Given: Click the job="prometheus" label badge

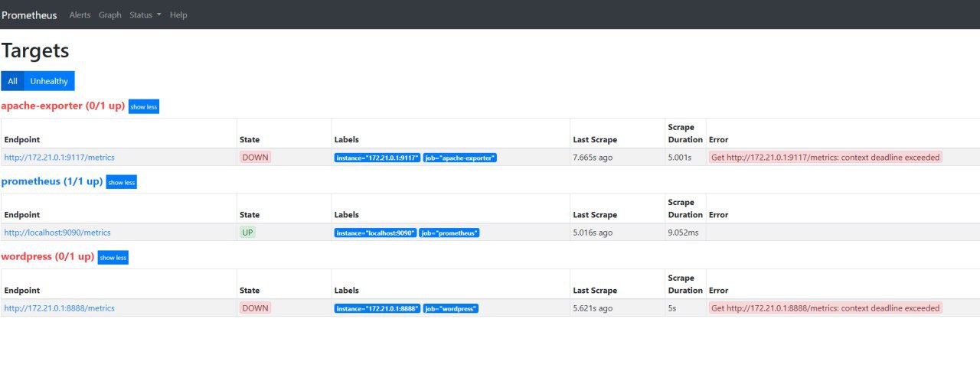Looking at the screenshot, I should coord(449,233).
